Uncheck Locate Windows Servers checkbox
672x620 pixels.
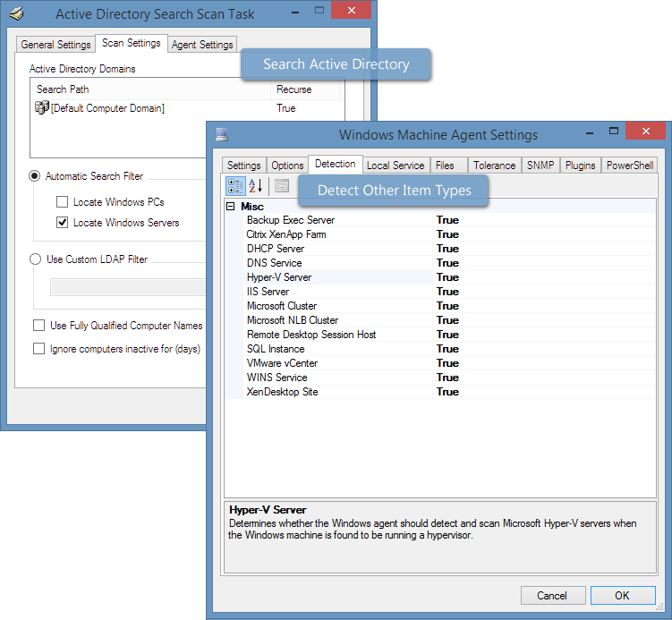click(62, 223)
